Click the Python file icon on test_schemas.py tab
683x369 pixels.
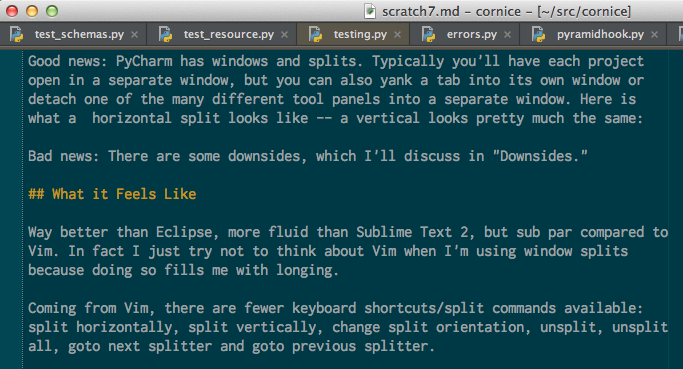[x=17, y=34]
